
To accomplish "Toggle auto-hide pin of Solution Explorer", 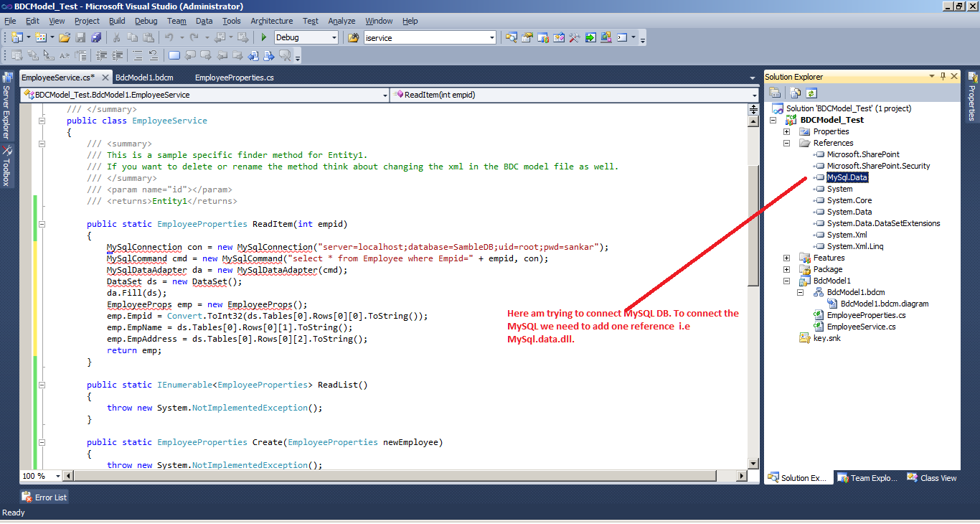I will point(943,76).
